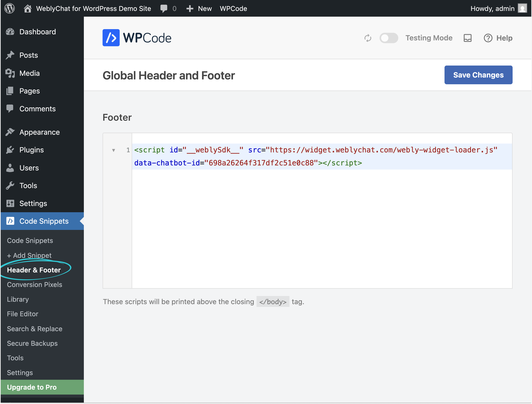This screenshot has height=404, width=532.
Task: Click the Users icon in the sidebar
Action: (x=10, y=168)
